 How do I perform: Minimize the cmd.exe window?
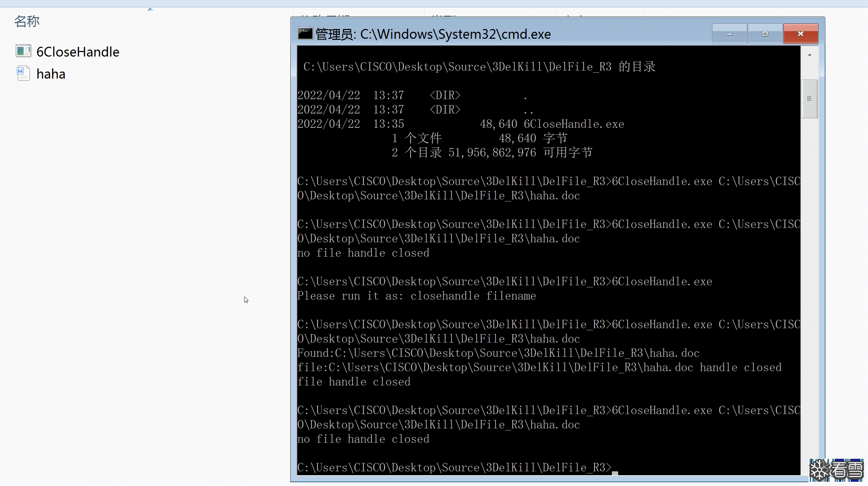[x=729, y=34]
